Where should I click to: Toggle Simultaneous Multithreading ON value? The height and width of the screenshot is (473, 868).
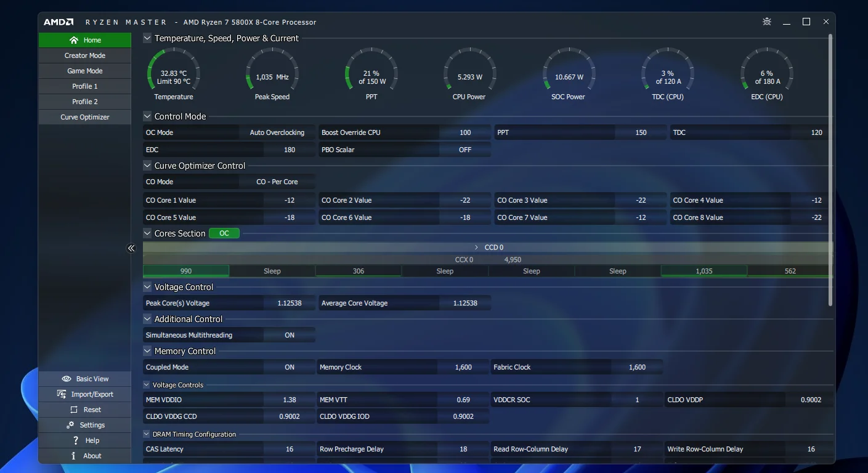(x=290, y=335)
